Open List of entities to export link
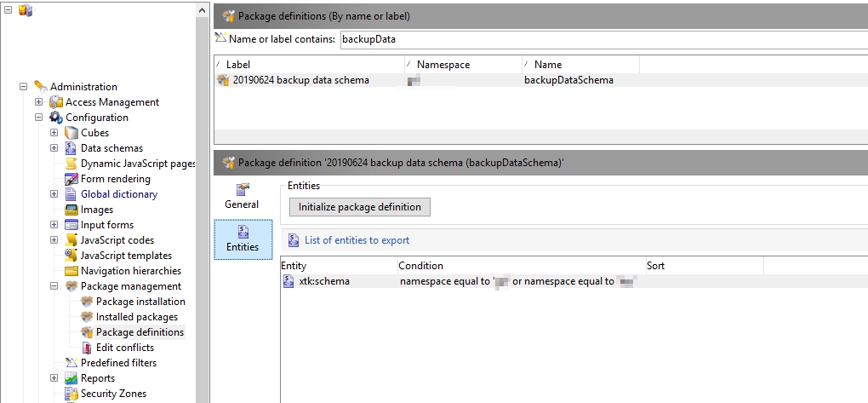The height and width of the screenshot is (403, 868). coord(357,240)
